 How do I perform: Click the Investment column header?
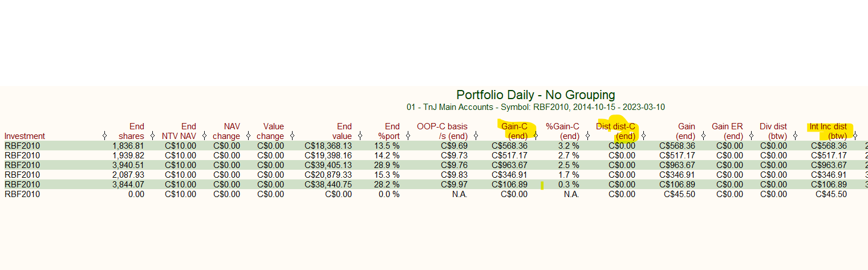point(25,136)
